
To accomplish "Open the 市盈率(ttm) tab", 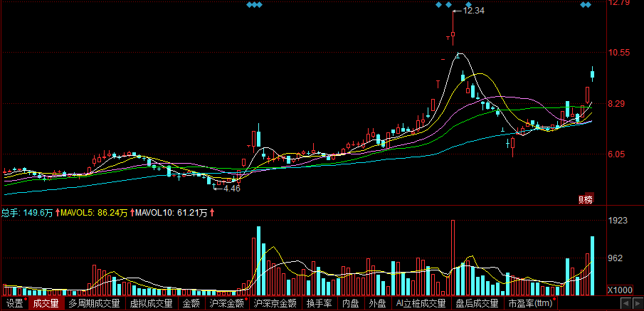I will (x=530, y=304).
